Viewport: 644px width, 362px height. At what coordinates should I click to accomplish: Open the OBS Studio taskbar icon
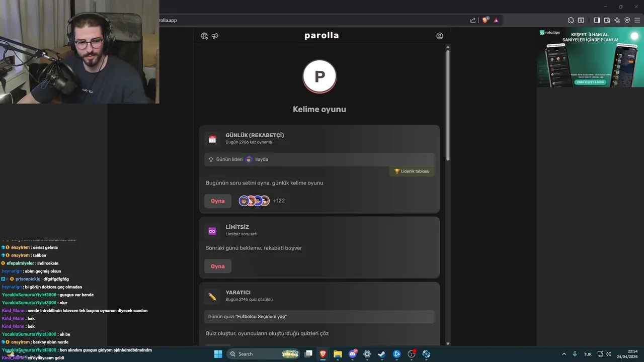[412, 354]
